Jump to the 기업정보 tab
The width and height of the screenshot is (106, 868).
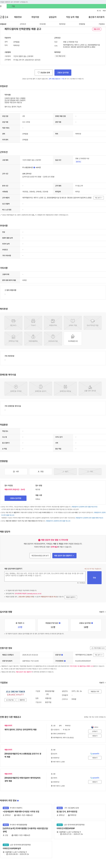102,24
